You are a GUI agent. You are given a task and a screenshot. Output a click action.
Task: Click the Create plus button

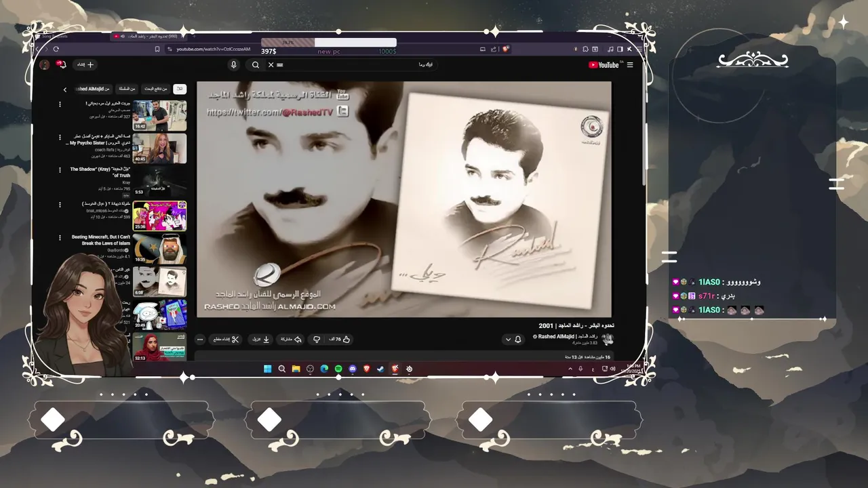point(85,64)
